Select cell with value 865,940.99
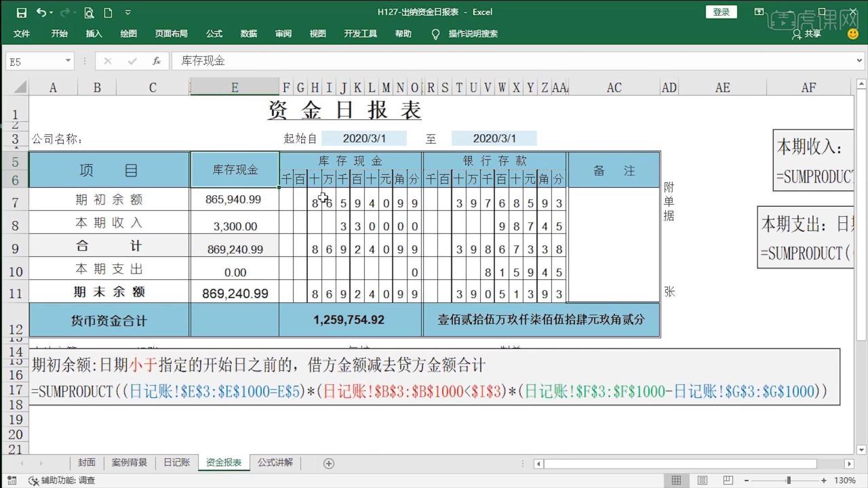Image resolution: width=868 pixels, height=488 pixels. [x=235, y=199]
